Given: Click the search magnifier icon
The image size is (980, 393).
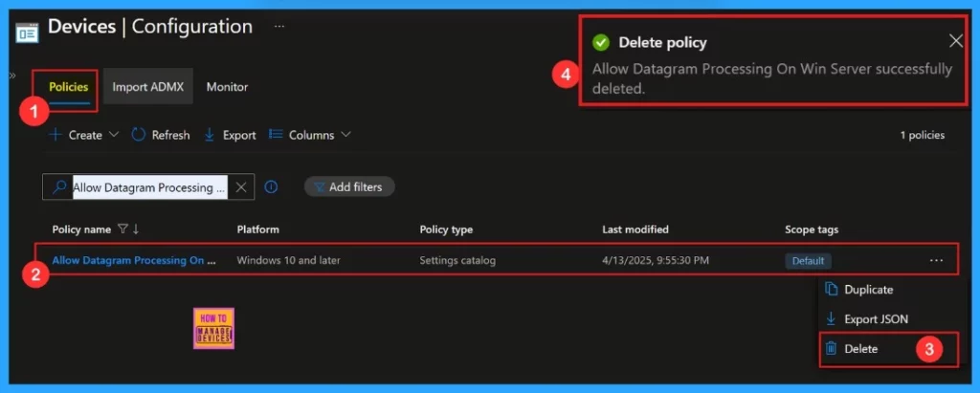Looking at the screenshot, I should click(x=59, y=186).
